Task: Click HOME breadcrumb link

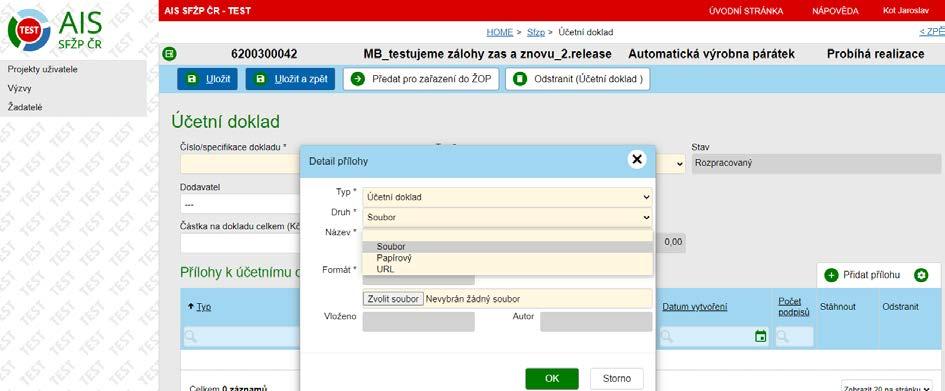Action: click(500, 32)
